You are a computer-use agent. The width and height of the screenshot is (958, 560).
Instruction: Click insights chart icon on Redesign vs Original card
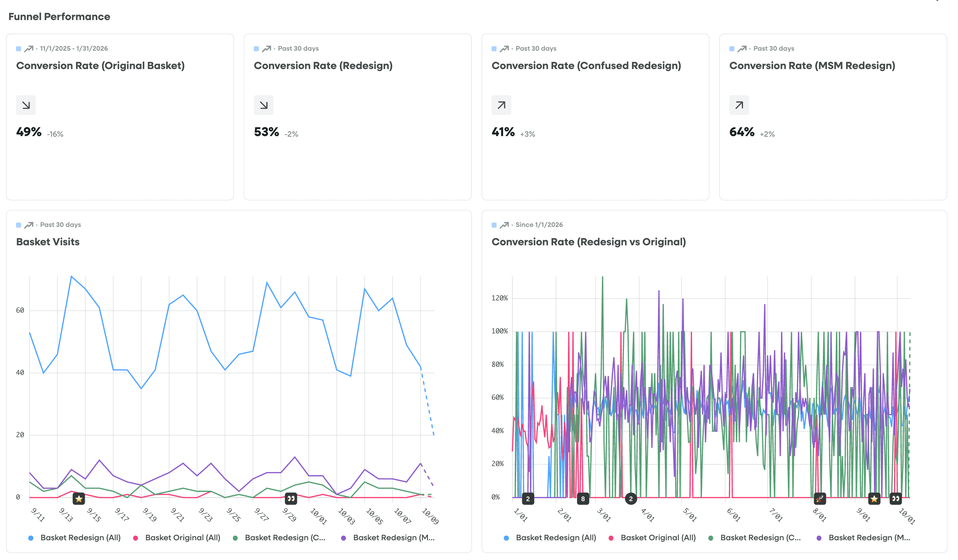pyautogui.click(x=505, y=225)
